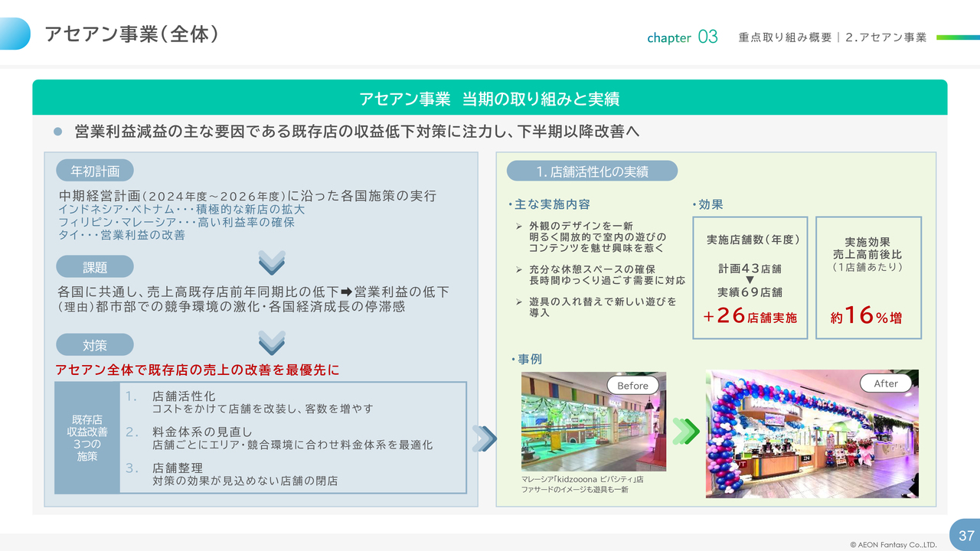980x551 pixels.
Task: Click the green double arrow between photos
Action: [685, 431]
